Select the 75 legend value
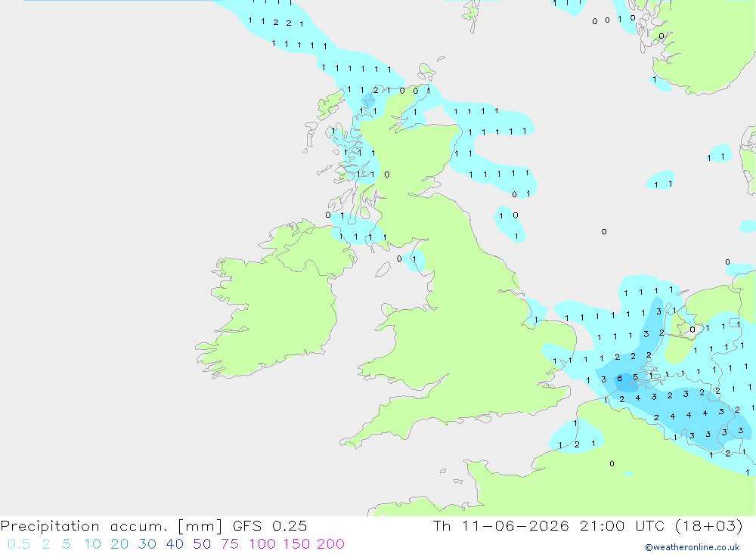 point(230,544)
